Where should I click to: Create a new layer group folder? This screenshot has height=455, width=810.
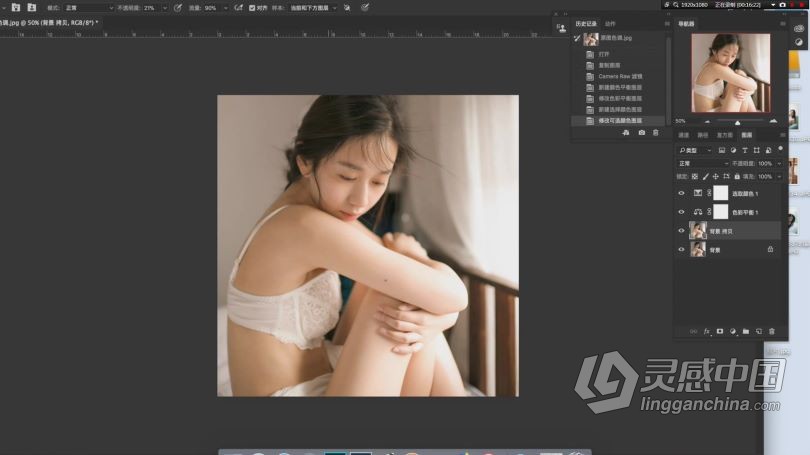(746, 331)
